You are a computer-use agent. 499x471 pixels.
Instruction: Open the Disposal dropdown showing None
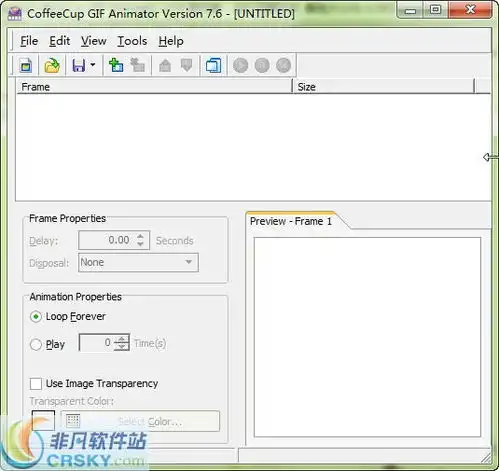click(138, 262)
